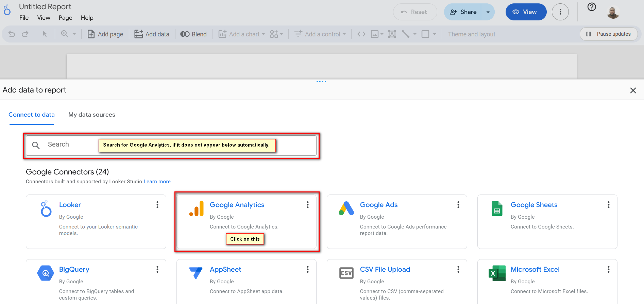This screenshot has width=644, height=304.
Task: Select the Google Ads connector
Action: pos(397,222)
